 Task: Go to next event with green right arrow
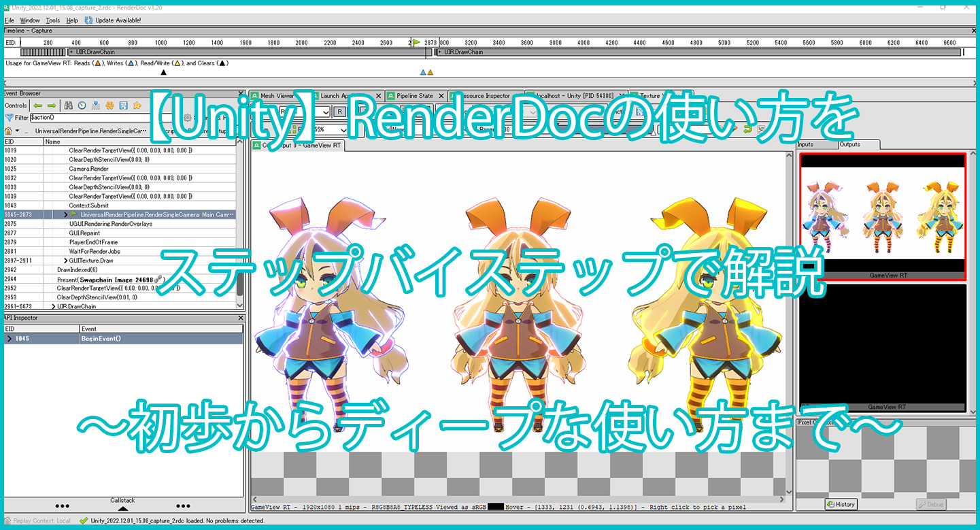coord(51,105)
